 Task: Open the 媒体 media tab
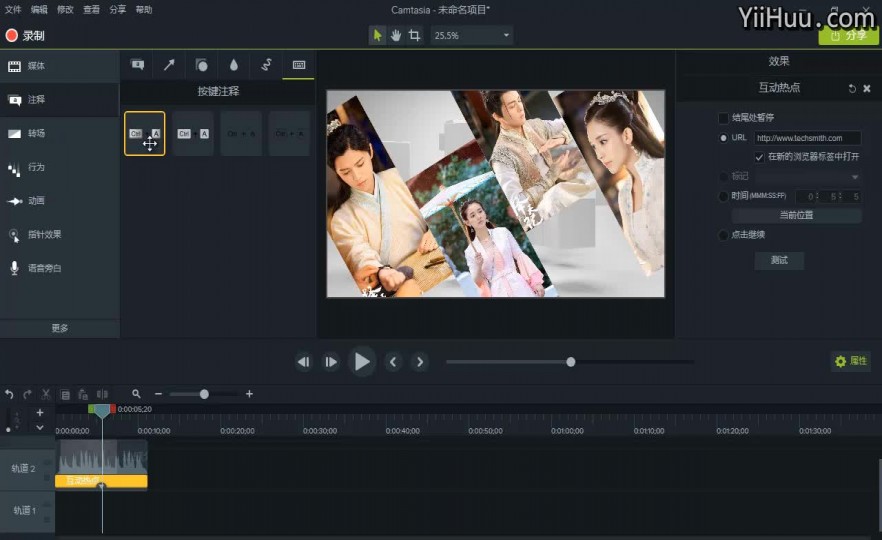point(59,66)
